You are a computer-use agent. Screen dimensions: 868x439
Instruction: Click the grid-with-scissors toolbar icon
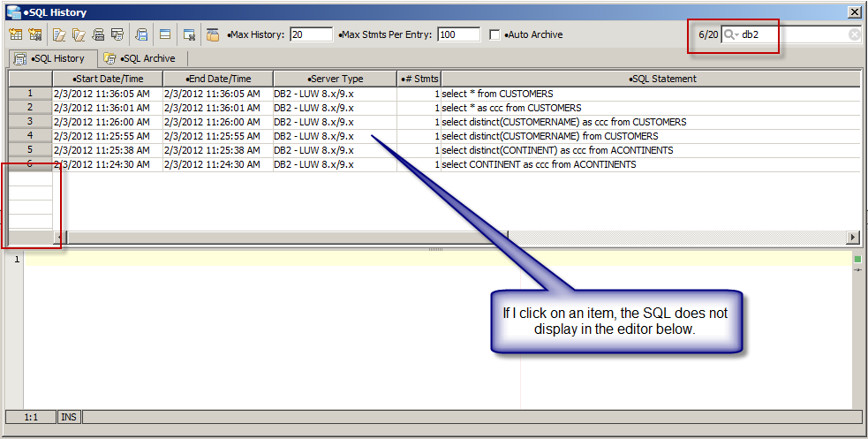pos(34,34)
